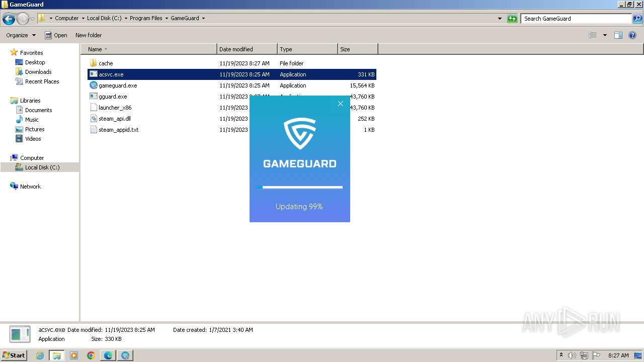
Task: Open recent locations dropdown arrow
Action: [32, 19]
